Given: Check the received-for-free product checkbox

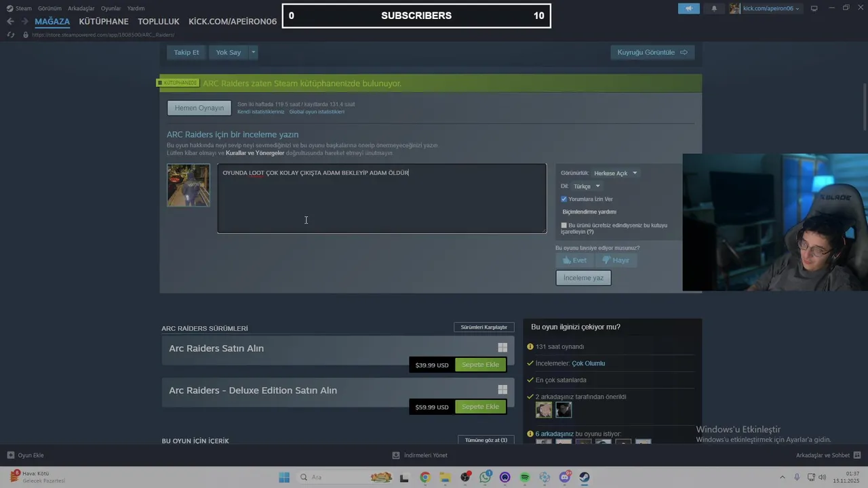Looking at the screenshot, I should pos(564,225).
